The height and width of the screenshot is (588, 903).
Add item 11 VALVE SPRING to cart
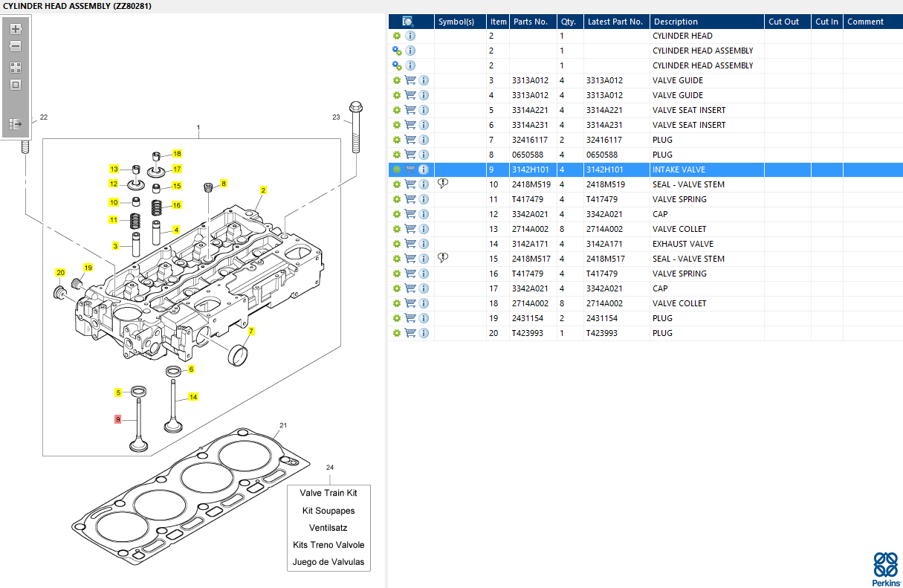410,199
